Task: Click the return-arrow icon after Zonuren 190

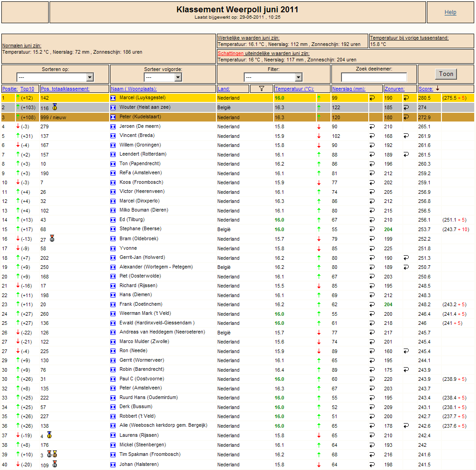Action: click(x=406, y=98)
